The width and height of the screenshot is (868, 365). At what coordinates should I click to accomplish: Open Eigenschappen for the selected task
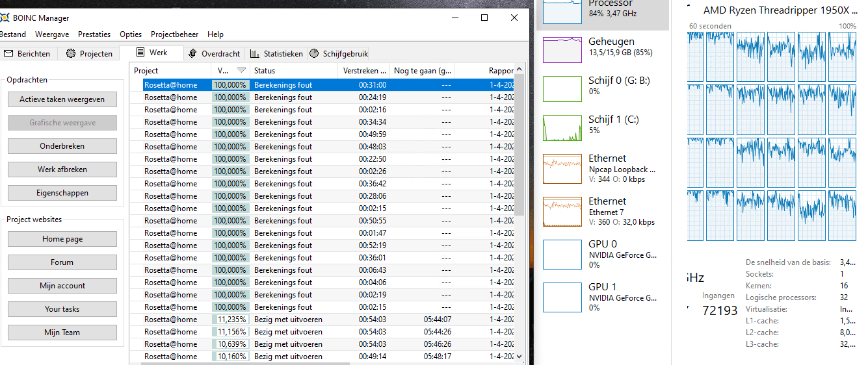pos(62,193)
